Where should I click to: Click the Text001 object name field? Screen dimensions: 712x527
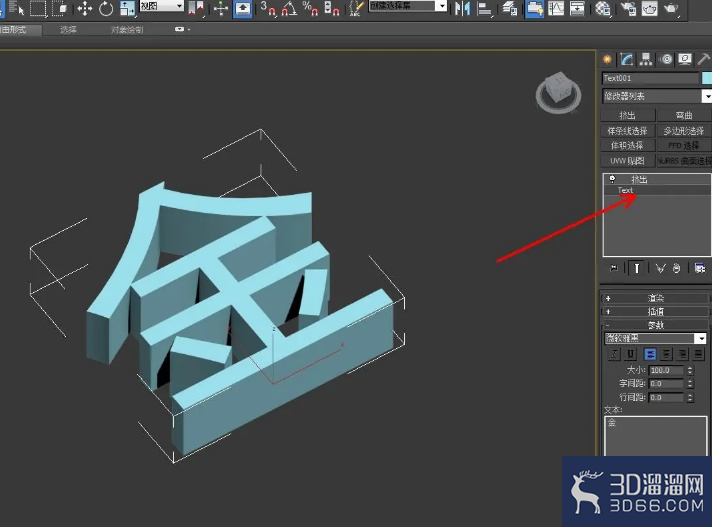(650, 78)
